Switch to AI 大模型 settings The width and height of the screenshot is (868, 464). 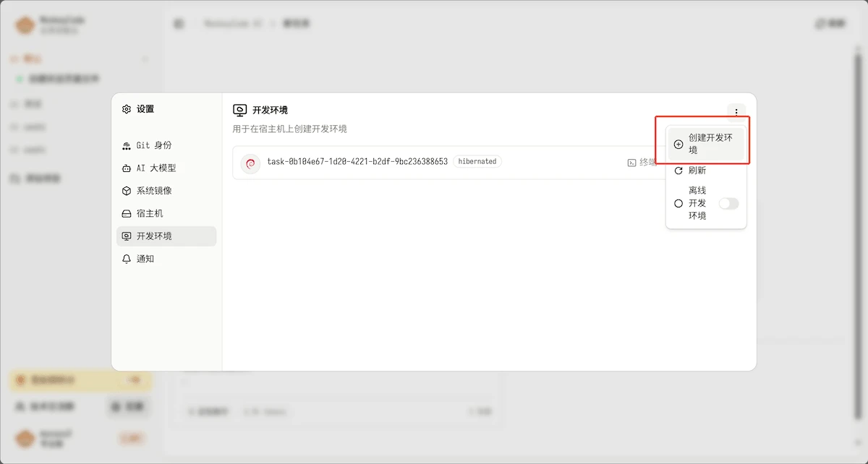tap(166, 168)
